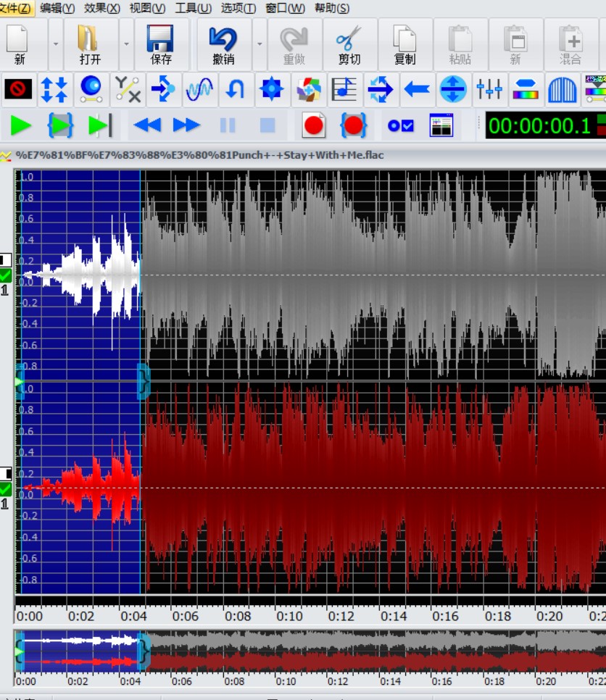Viewport: 606px width, 700px height.
Task: Open the Y/X dynamics effect icon
Action: (128, 89)
